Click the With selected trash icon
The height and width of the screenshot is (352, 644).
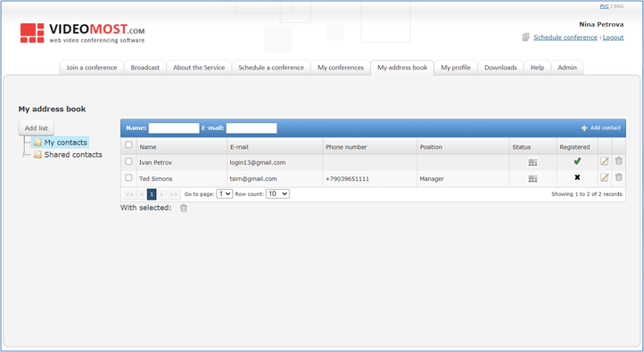[x=184, y=208]
